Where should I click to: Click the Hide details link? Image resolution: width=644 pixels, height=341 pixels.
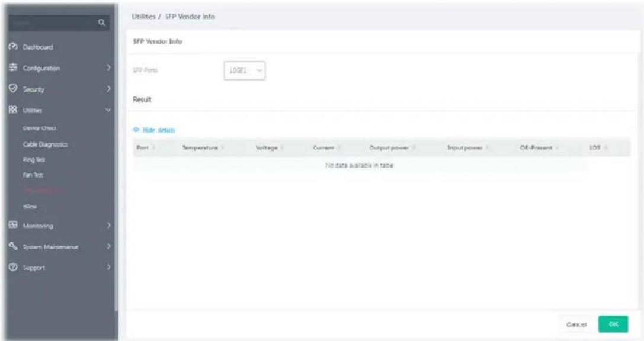(159, 130)
